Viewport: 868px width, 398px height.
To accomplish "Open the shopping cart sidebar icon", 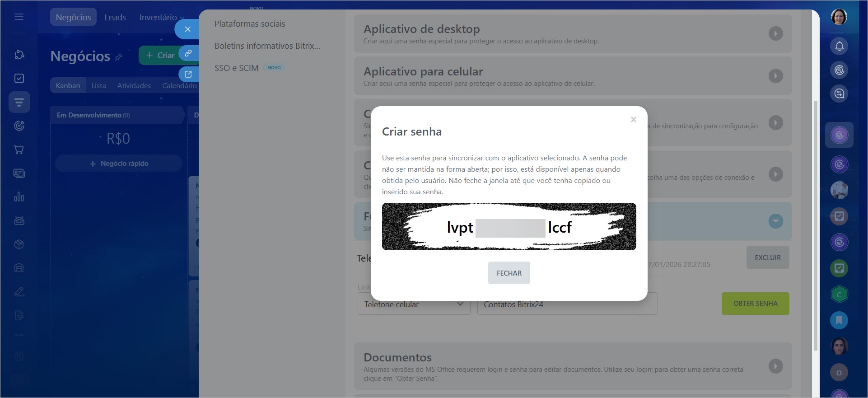I will 19,150.
